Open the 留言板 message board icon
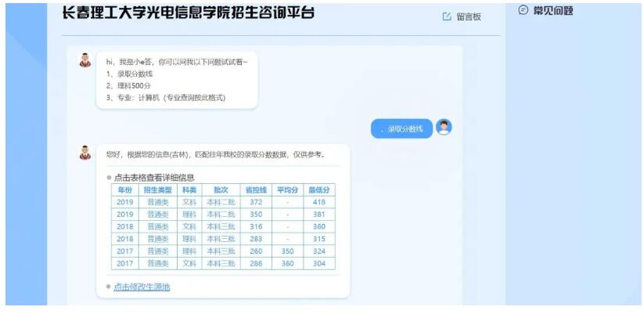 pyautogui.click(x=447, y=17)
